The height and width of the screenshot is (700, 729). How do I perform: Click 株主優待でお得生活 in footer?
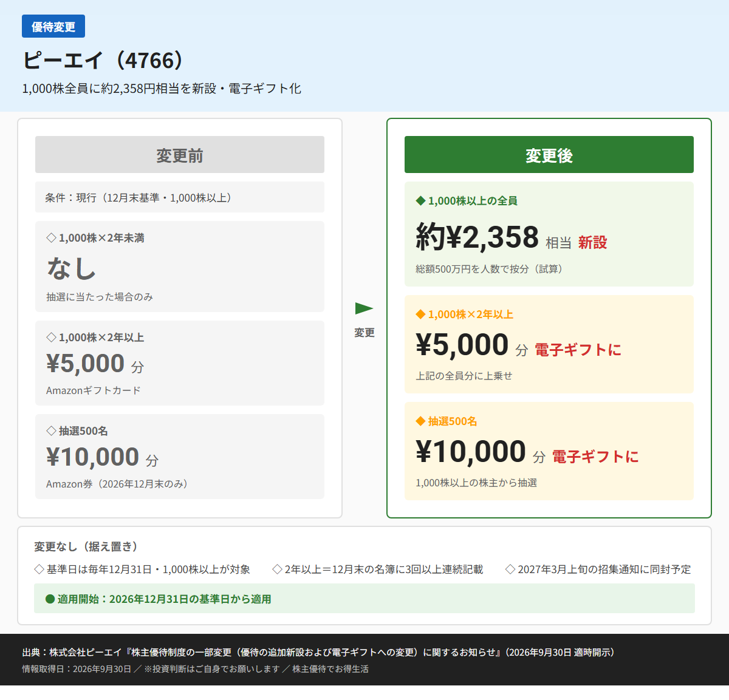(330, 669)
